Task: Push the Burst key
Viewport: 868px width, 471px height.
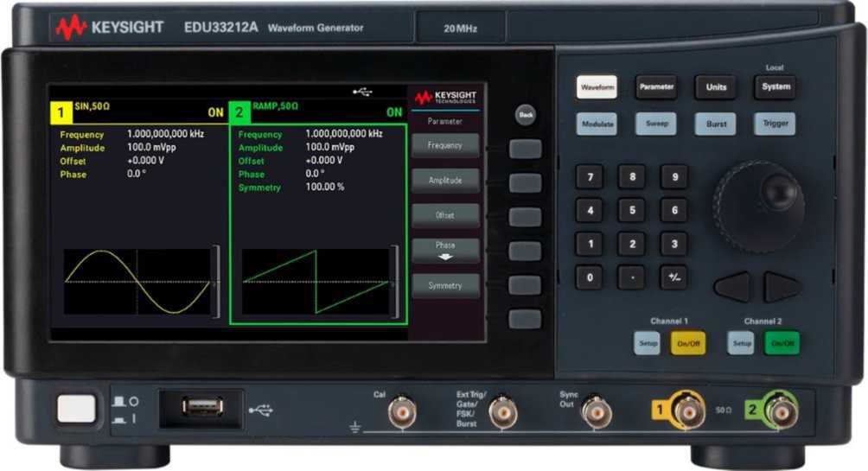Action: tap(716, 124)
